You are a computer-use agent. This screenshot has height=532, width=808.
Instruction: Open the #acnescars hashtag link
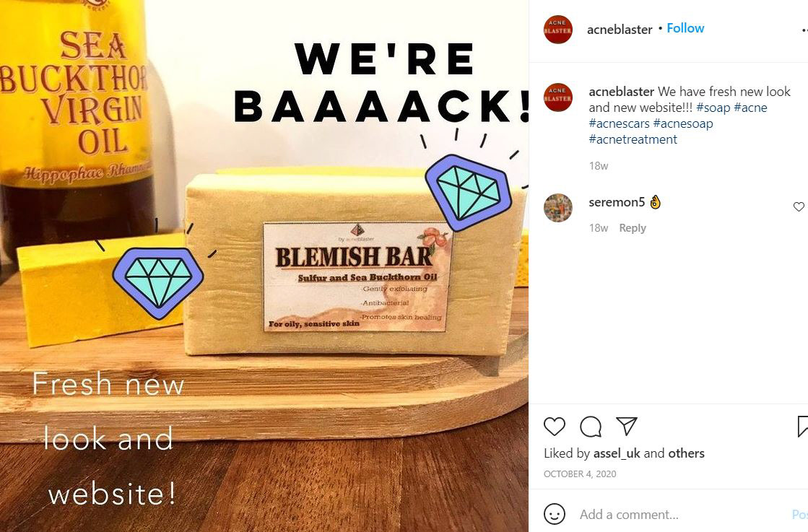click(x=619, y=123)
